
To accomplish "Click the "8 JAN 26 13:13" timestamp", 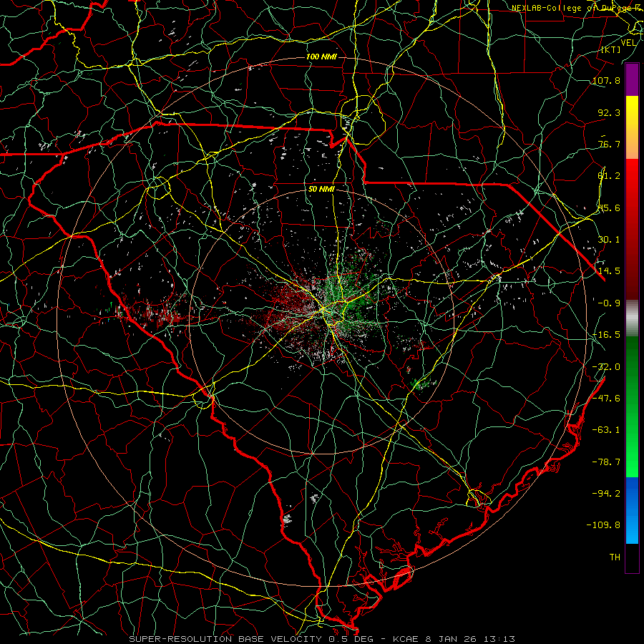I will 470,639.
